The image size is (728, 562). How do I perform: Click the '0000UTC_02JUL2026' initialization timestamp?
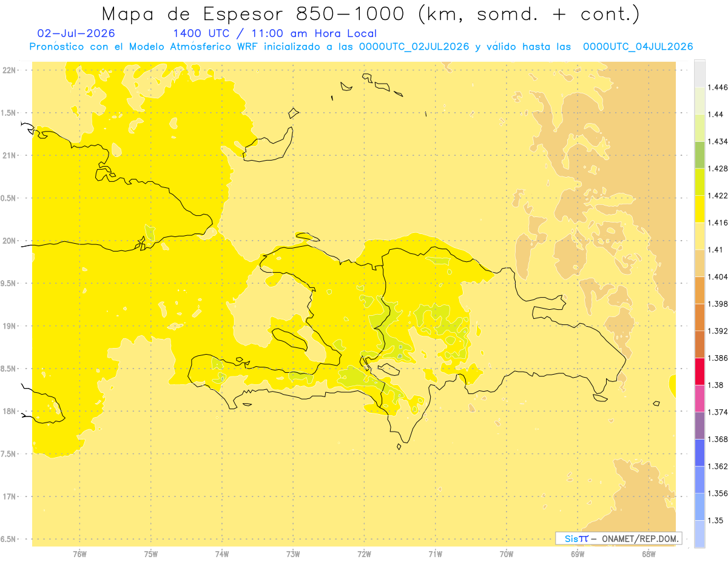[416, 47]
